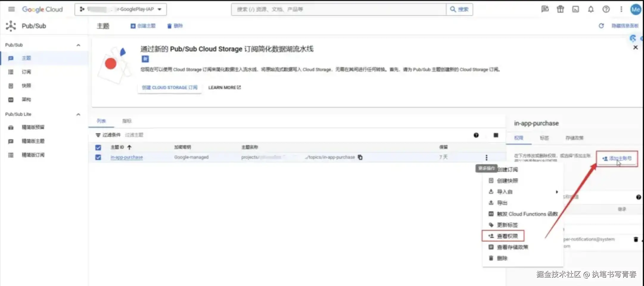Open the three-dot more actions menu for in-app-purchase

coord(486,157)
